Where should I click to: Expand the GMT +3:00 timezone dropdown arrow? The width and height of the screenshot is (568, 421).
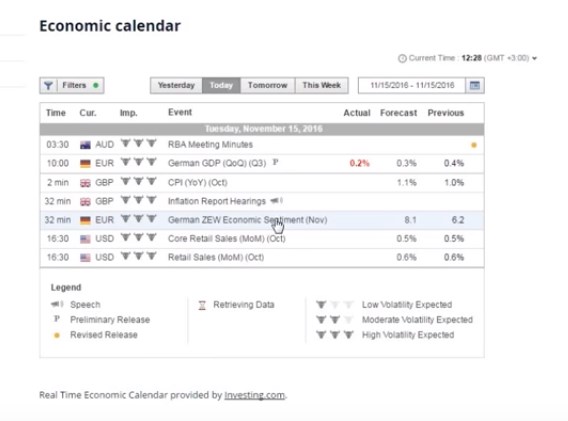(534, 58)
